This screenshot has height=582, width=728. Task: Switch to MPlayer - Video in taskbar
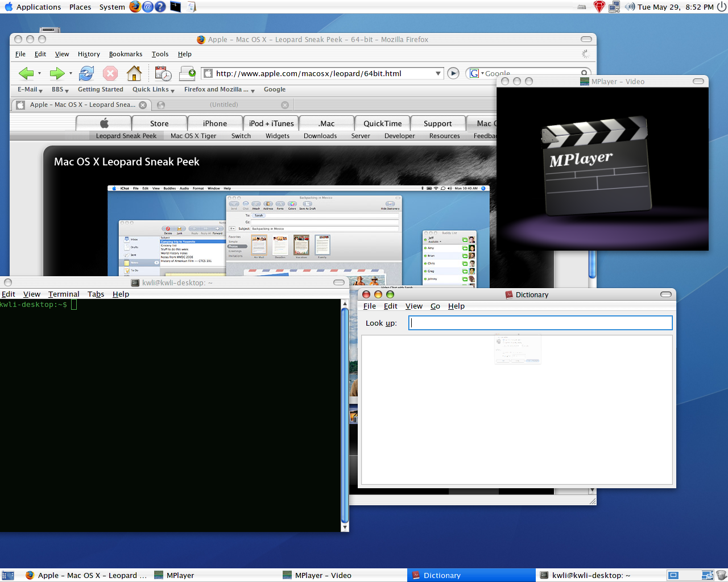tap(344, 575)
